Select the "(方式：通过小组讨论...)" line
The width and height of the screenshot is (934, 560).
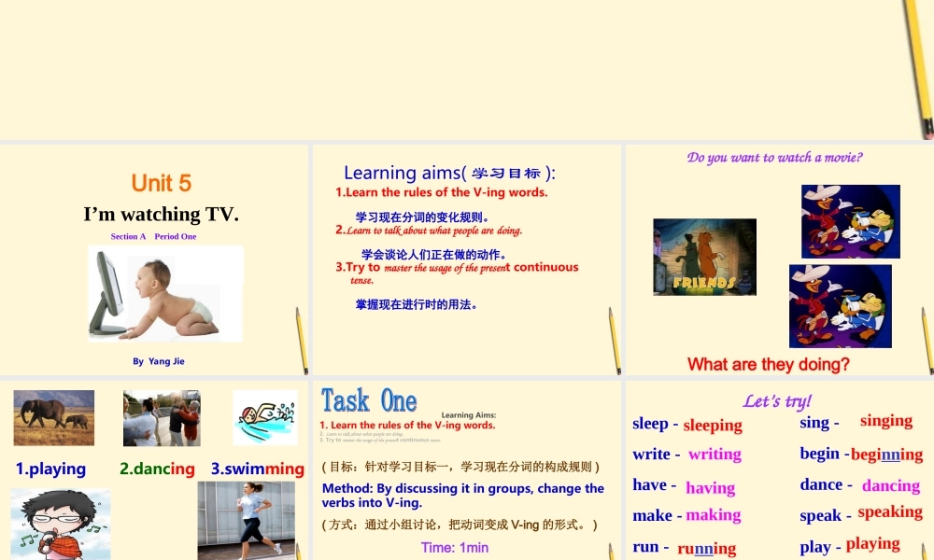click(460, 525)
